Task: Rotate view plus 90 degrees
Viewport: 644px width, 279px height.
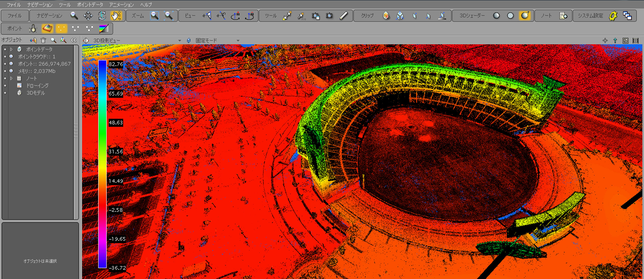Action: tap(235, 16)
